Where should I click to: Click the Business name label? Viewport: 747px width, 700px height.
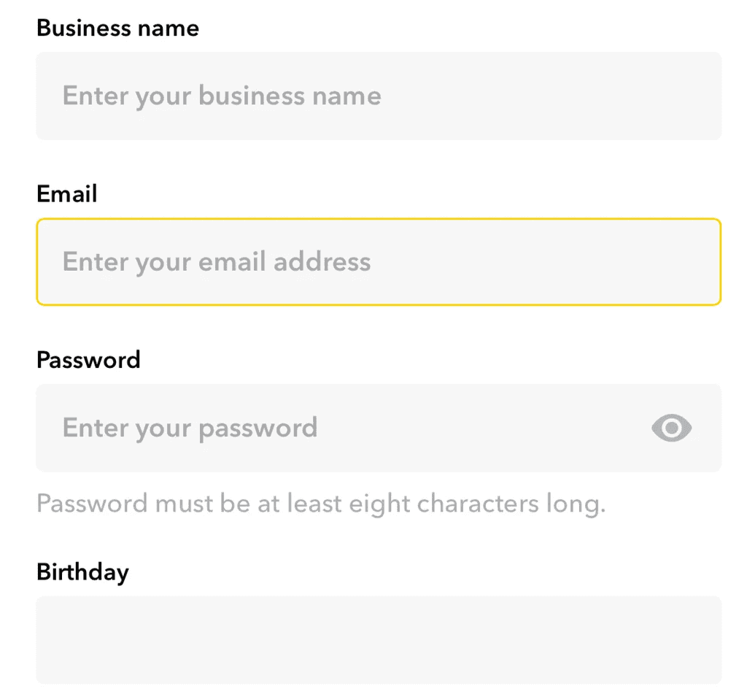[x=117, y=28]
